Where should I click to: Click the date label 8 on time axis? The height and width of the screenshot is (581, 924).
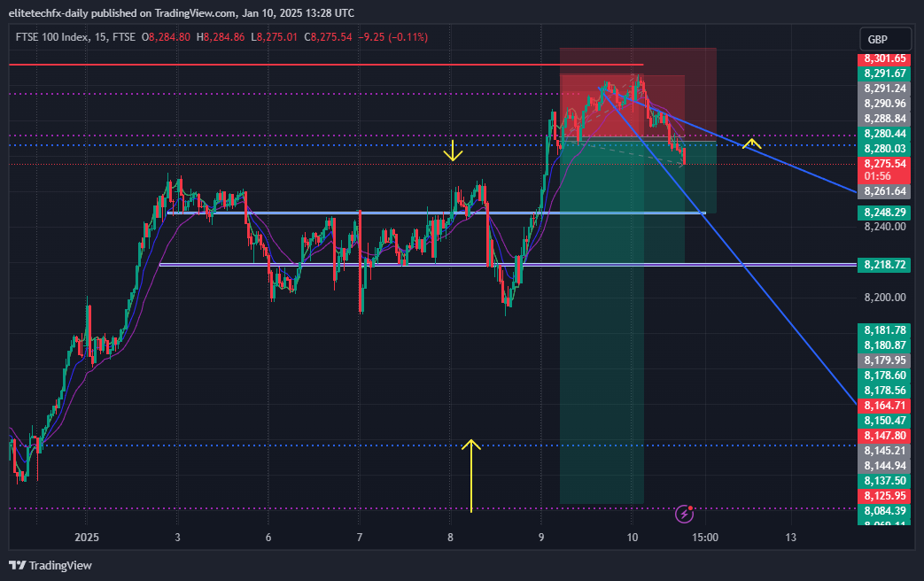(x=450, y=538)
